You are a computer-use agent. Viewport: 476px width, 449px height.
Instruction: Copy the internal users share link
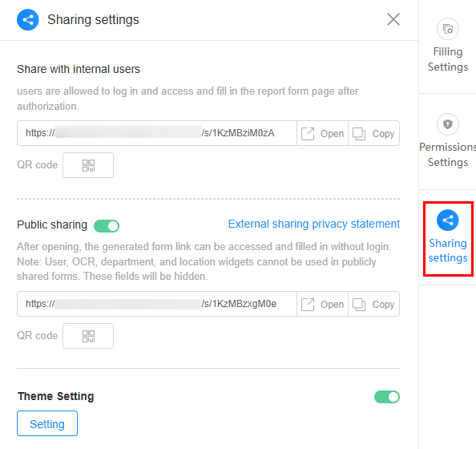click(x=373, y=133)
